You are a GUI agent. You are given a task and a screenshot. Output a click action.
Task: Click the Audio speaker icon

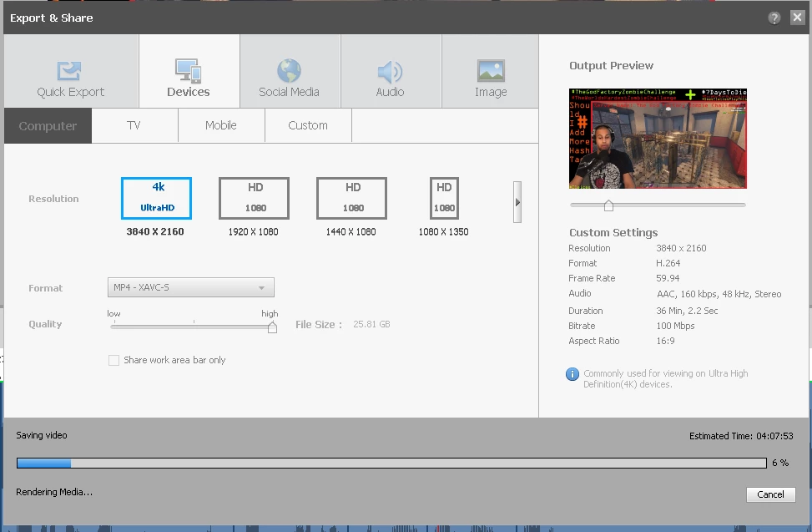coord(390,72)
